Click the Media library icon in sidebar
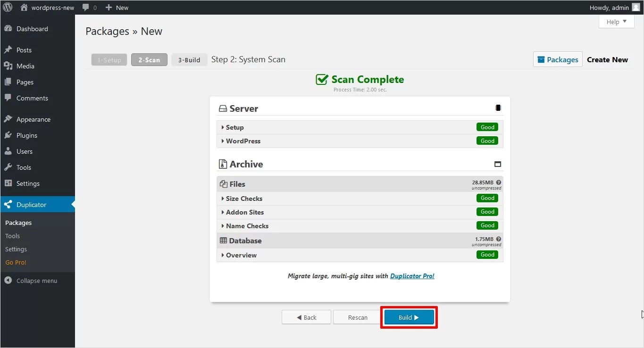This screenshot has height=348, width=644. tap(8, 66)
